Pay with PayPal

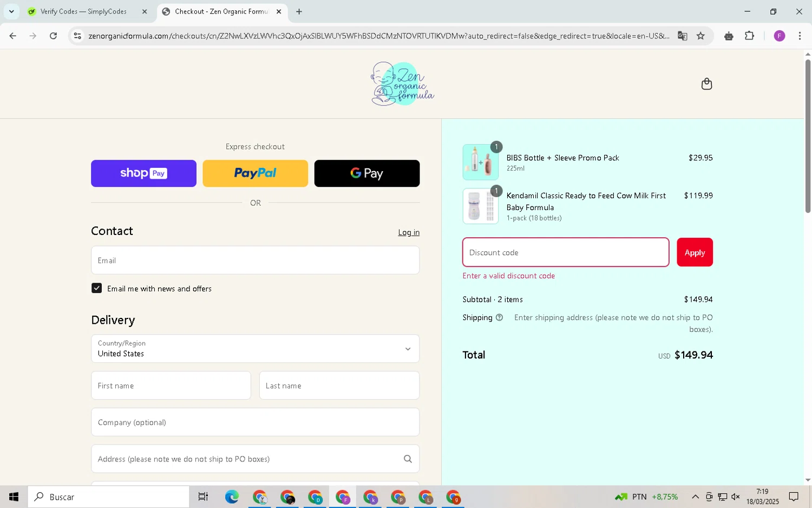click(x=255, y=173)
